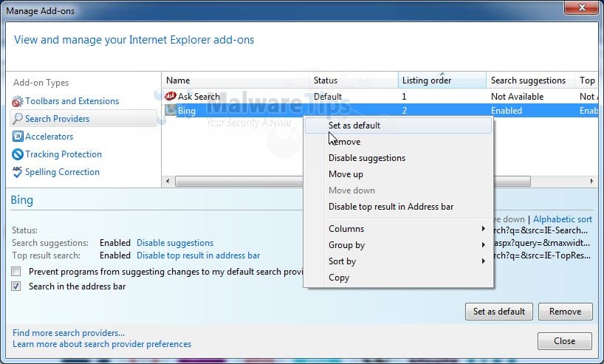
Task: Click the Tracking Protection blocked-circle icon
Action: [x=18, y=154]
